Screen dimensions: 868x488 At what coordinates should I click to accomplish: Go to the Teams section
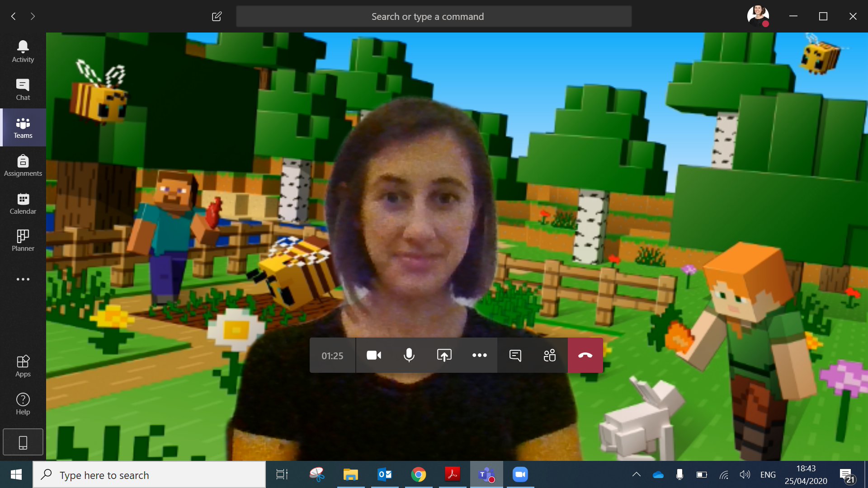23,127
